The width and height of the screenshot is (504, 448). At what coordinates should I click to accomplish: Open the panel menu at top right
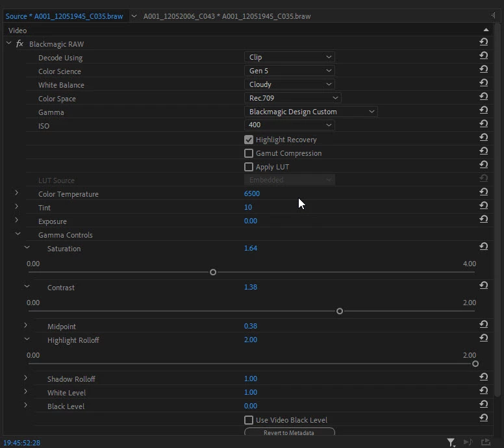pos(494,16)
